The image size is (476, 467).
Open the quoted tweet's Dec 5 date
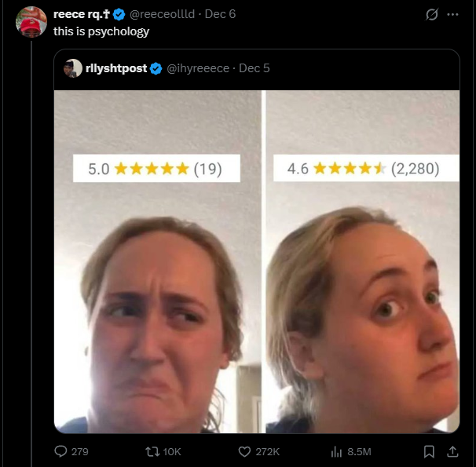[x=254, y=68]
